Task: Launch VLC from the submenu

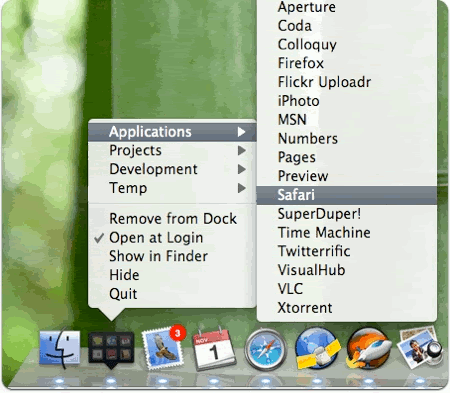Action: 347,289
